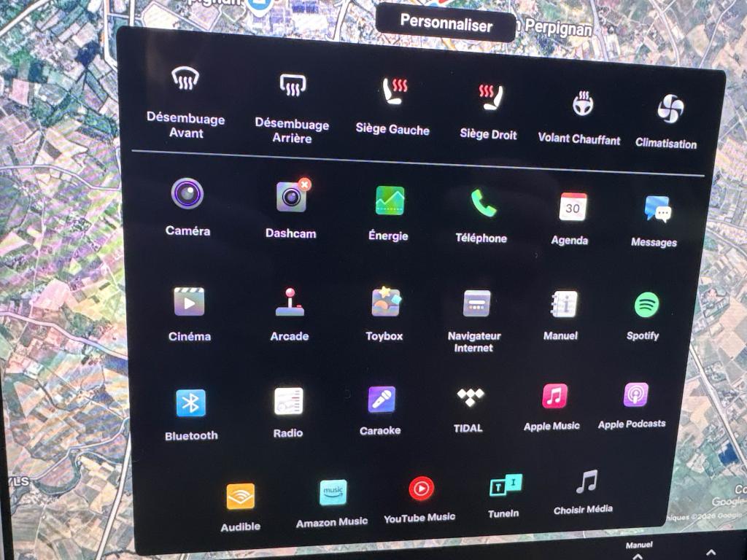Image resolution: width=747 pixels, height=560 pixels.
Task: Toggle Désembuage Avant defrost
Action: point(186,79)
